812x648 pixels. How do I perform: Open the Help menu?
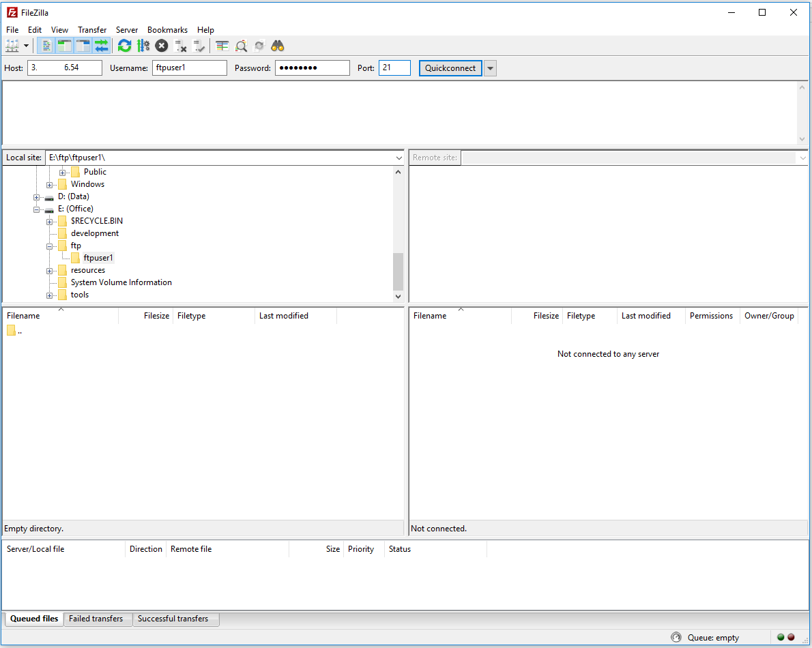click(205, 30)
